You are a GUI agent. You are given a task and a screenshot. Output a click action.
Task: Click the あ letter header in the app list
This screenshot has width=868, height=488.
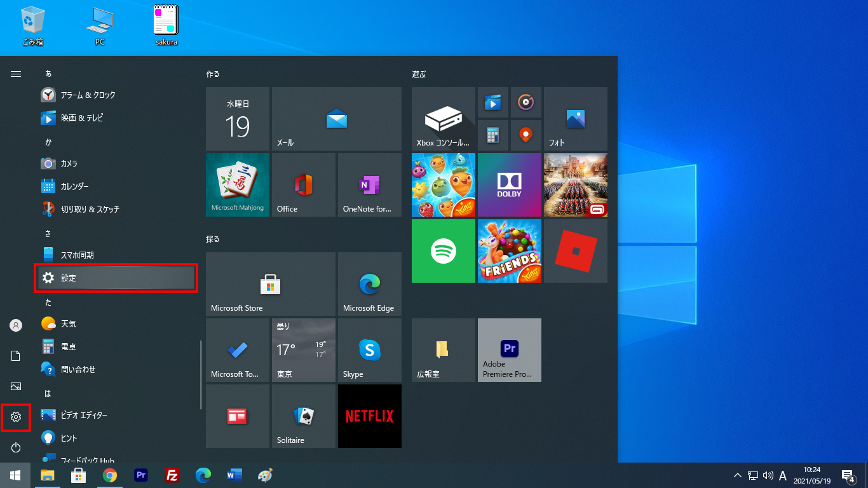48,74
